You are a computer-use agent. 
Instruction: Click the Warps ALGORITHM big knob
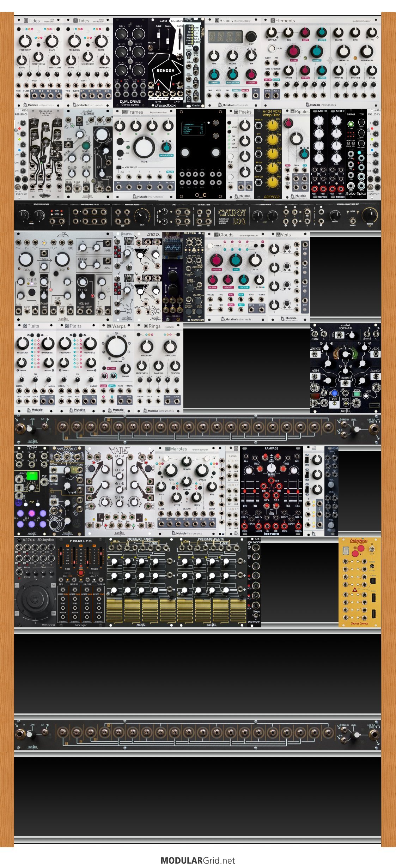coord(116,347)
